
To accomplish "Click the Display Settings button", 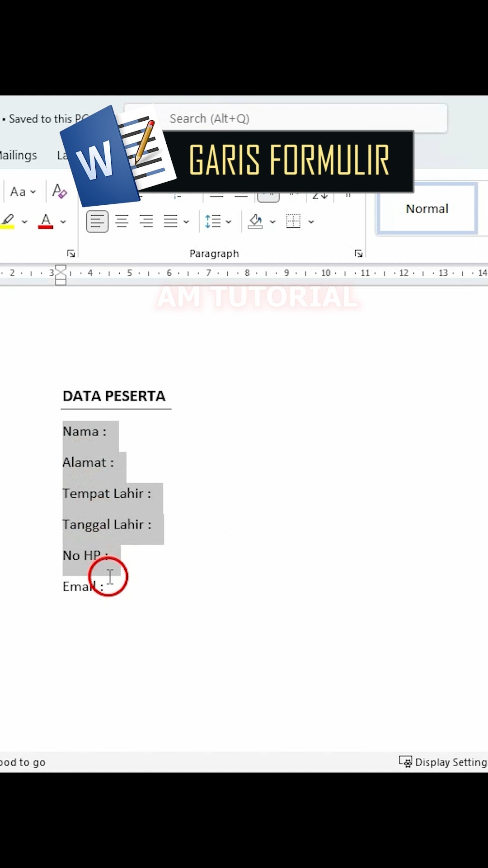I will point(443,762).
